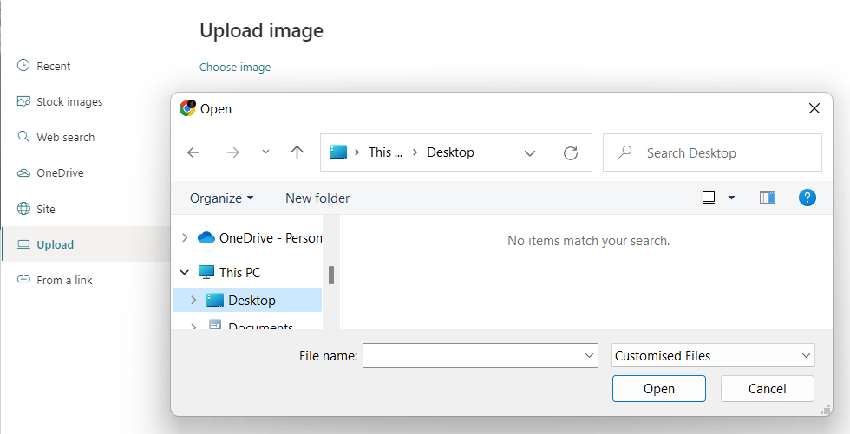The height and width of the screenshot is (434, 850).
Task: Select Stock images in sidebar
Action: [69, 102]
